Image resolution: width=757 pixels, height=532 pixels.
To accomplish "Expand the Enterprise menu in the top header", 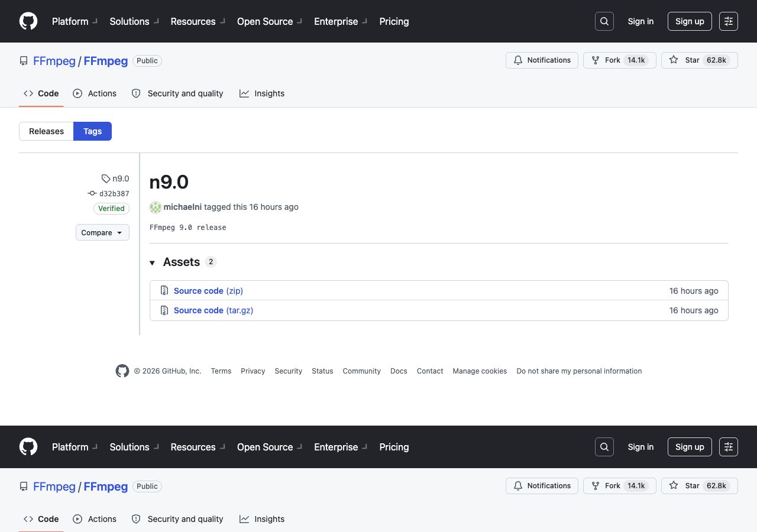I will 341,21.
